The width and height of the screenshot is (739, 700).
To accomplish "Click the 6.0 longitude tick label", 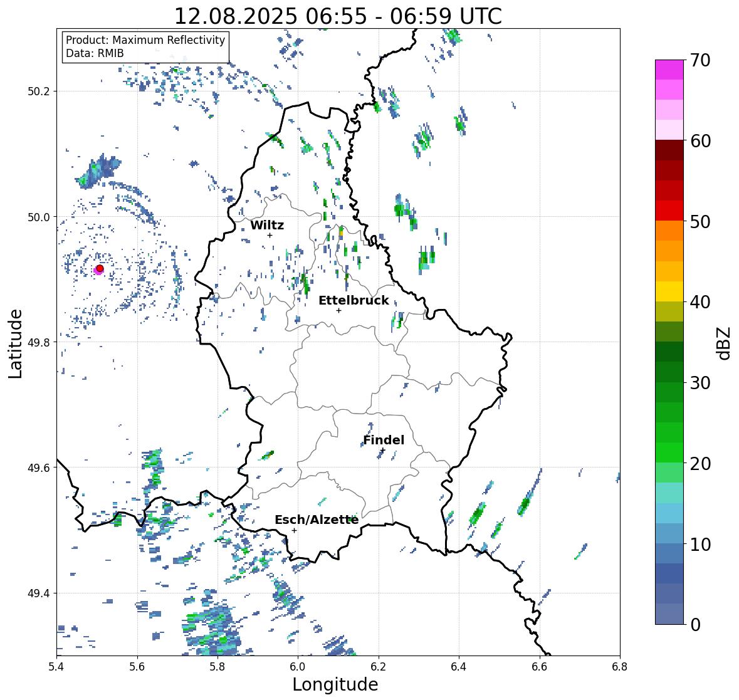I will 298,666.
